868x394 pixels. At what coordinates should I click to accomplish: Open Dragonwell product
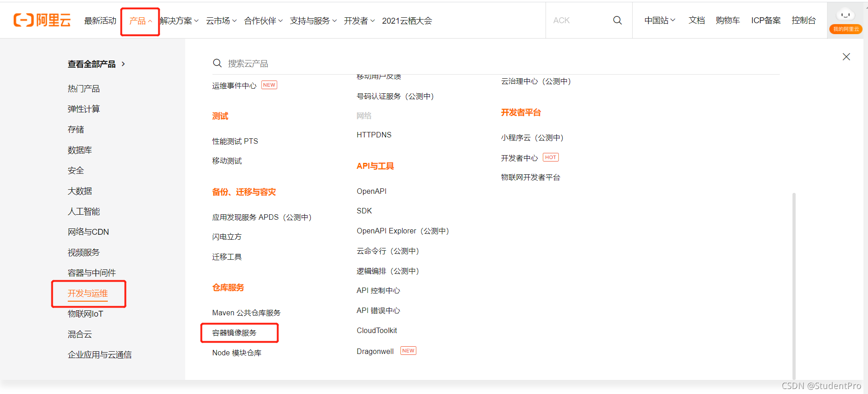tap(375, 351)
